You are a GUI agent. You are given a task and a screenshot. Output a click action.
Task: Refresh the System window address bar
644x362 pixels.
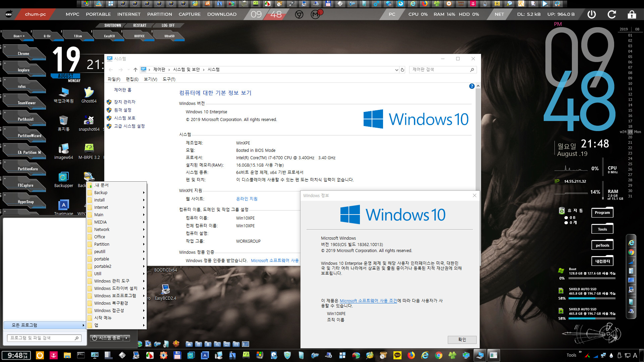[x=402, y=70]
